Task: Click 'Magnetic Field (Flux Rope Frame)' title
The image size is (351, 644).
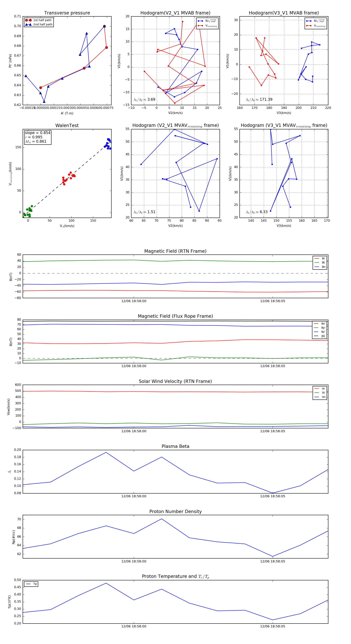Action: 175,316
